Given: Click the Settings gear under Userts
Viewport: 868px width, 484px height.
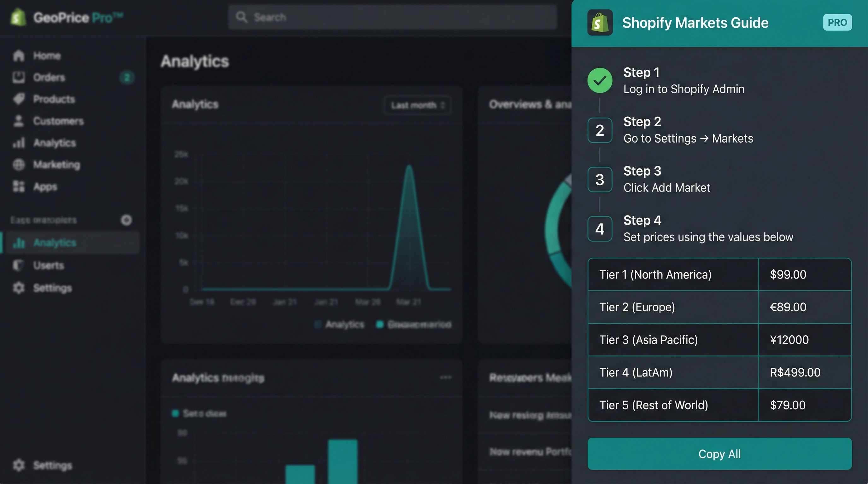Looking at the screenshot, I should coord(19,288).
